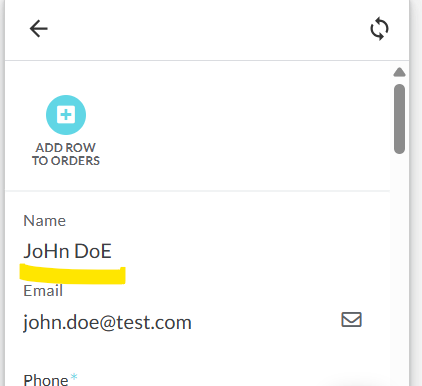Viewport: 422px width, 386px height.
Task: Click the vertical scrollbar thumb
Action: (x=399, y=119)
